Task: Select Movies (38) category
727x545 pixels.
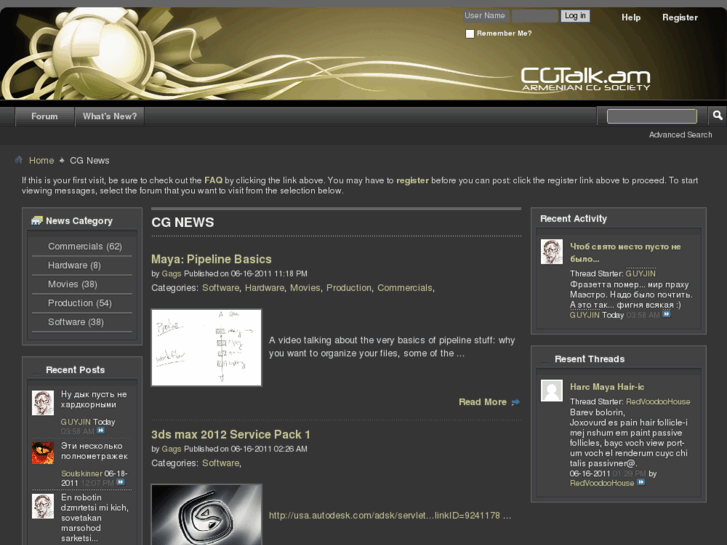Action: point(72,284)
